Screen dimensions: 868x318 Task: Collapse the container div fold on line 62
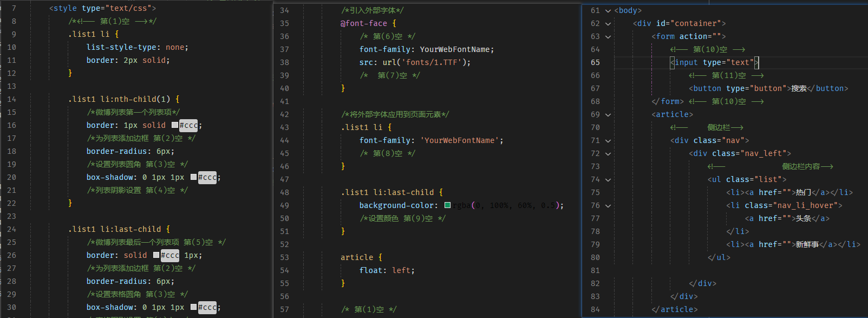coord(608,23)
